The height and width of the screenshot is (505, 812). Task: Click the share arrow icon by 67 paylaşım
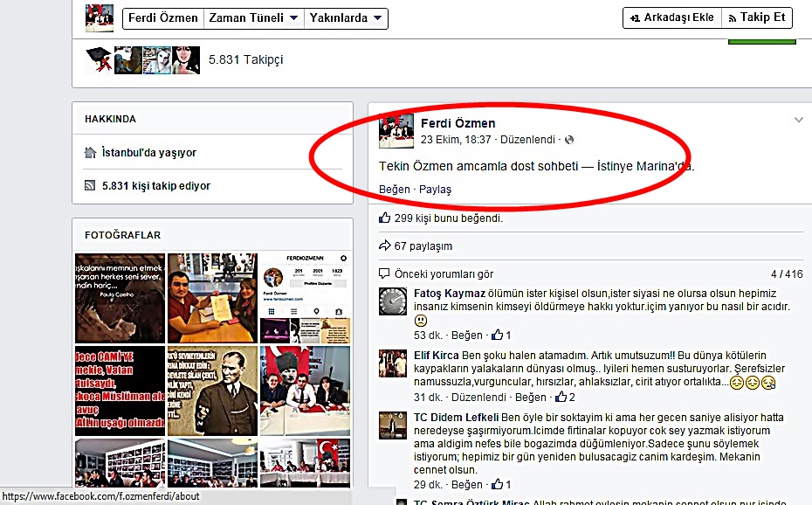pyautogui.click(x=385, y=246)
